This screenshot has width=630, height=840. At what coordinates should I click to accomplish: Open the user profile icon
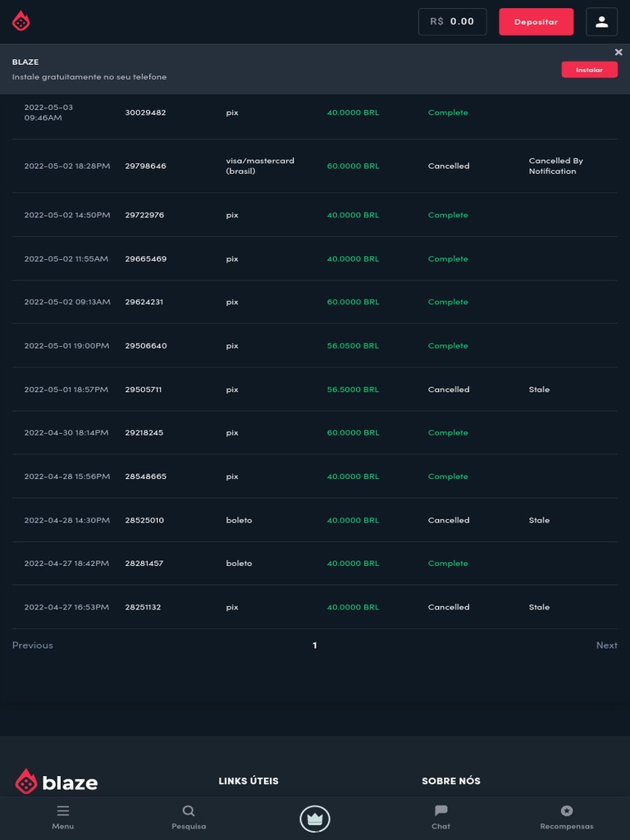click(601, 22)
